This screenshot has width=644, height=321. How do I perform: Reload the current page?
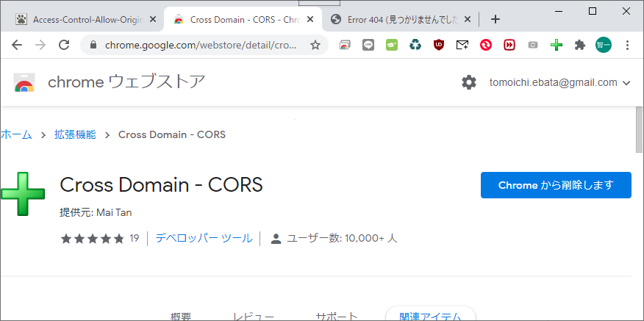(64, 45)
